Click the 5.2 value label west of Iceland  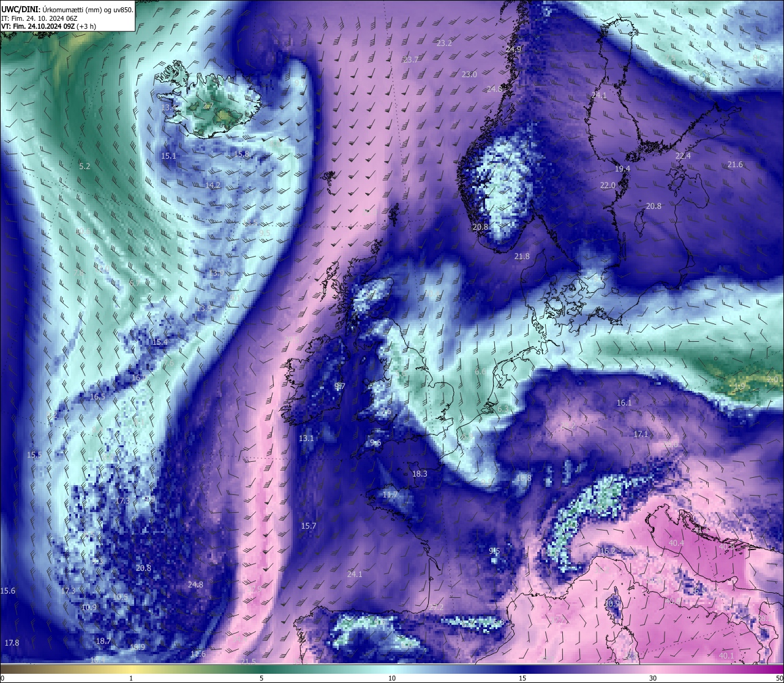pos(85,166)
